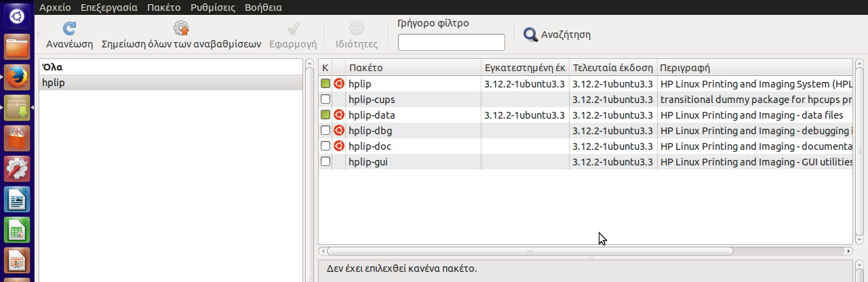Toggle status checkbox for hplip-gui package

325,162
